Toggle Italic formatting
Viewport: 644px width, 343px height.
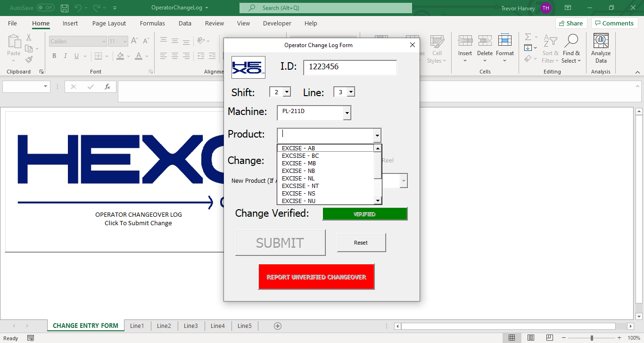click(x=66, y=56)
